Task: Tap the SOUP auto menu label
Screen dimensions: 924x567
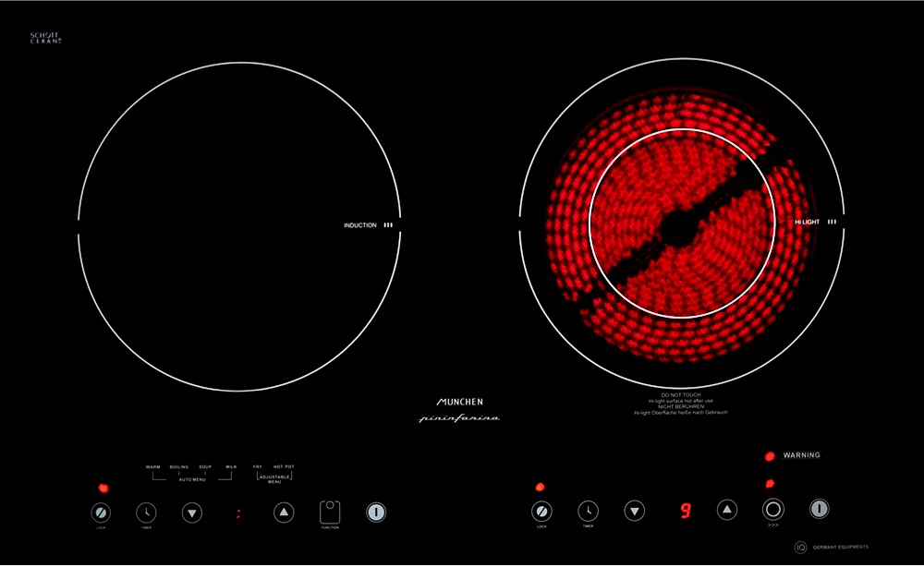Action: tap(205, 467)
